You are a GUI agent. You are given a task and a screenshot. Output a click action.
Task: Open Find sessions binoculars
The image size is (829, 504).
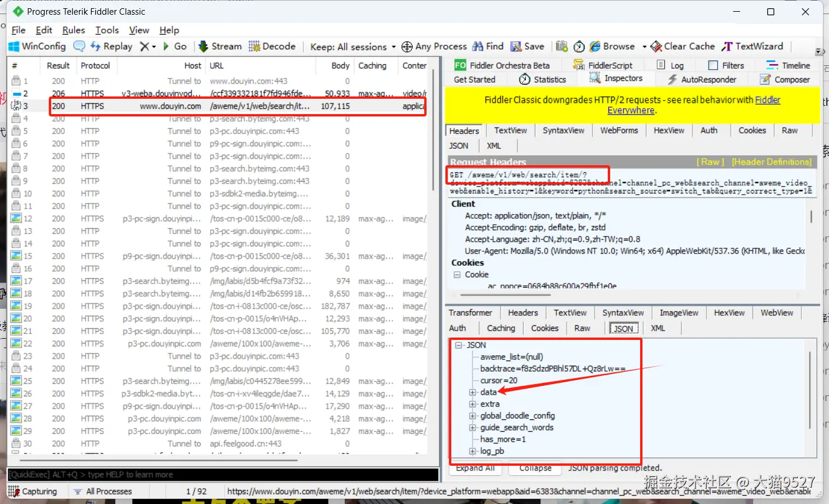coord(488,46)
